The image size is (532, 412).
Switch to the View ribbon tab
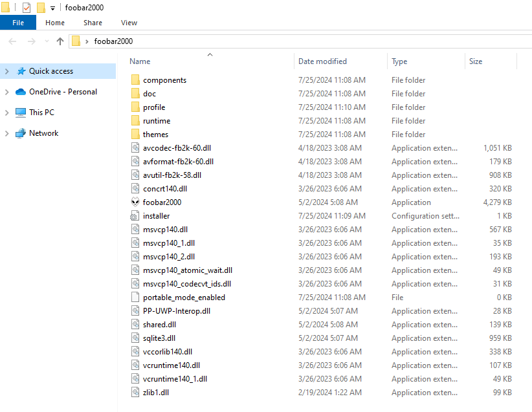click(129, 23)
